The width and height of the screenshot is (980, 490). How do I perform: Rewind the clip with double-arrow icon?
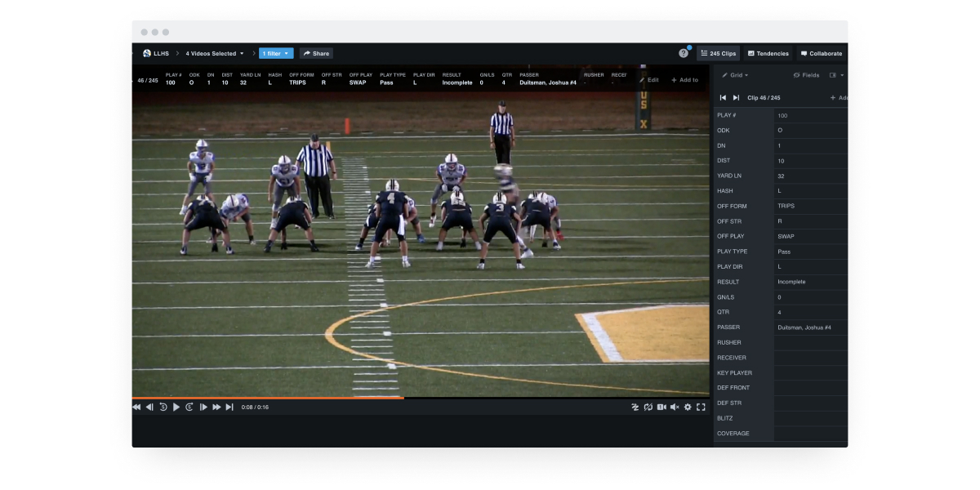click(136, 407)
